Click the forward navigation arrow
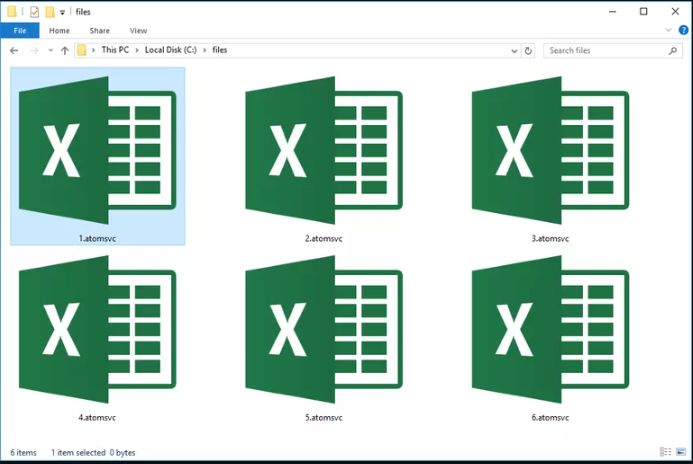This screenshot has width=693, height=464. pos(34,50)
